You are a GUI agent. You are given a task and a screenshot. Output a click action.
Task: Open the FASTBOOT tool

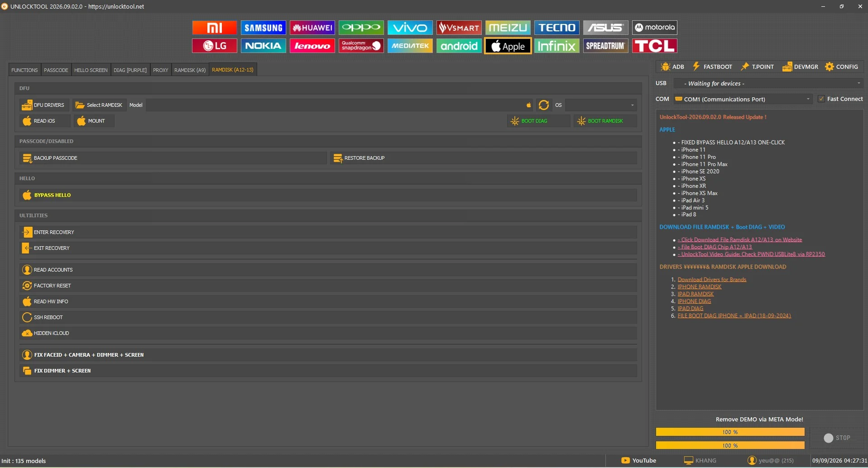712,67
